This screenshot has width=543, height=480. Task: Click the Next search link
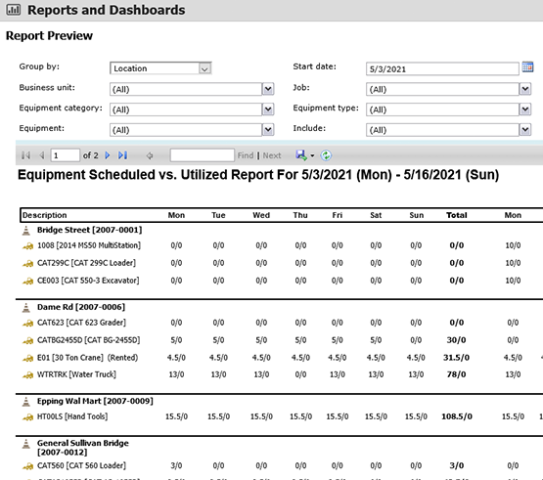tap(272, 155)
